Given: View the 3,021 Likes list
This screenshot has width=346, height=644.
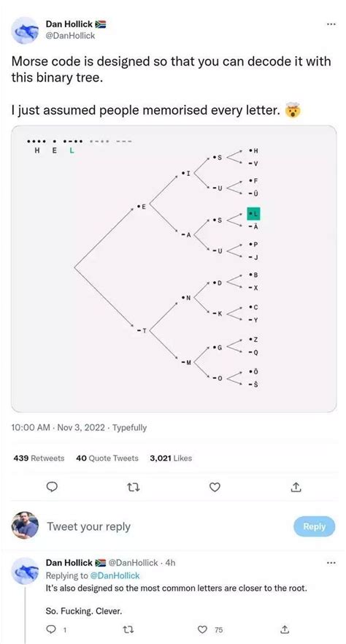Looking at the screenshot, I should pyautogui.click(x=171, y=459).
